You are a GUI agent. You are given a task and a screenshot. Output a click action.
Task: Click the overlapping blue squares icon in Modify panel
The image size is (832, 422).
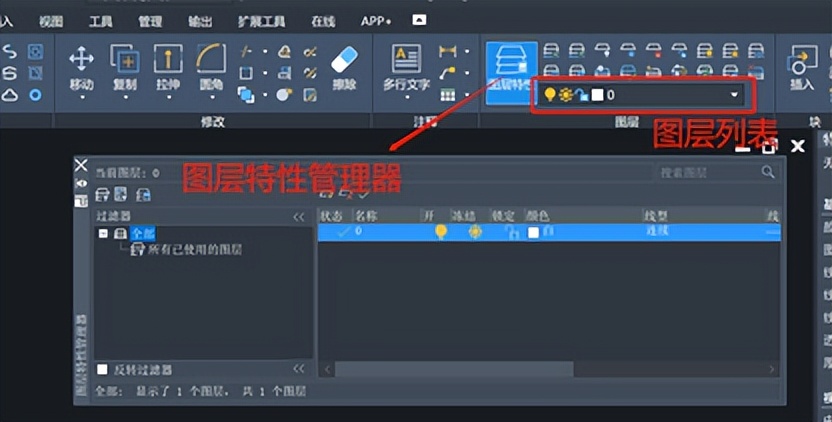[246, 95]
